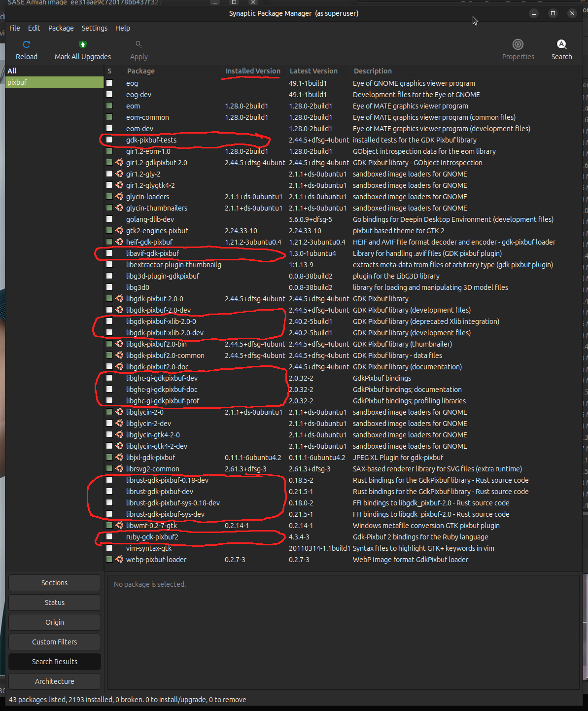Toggle status checkbox for libghc-gi-gdkpixbuf-dev
588x711 pixels.
tap(109, 378)
